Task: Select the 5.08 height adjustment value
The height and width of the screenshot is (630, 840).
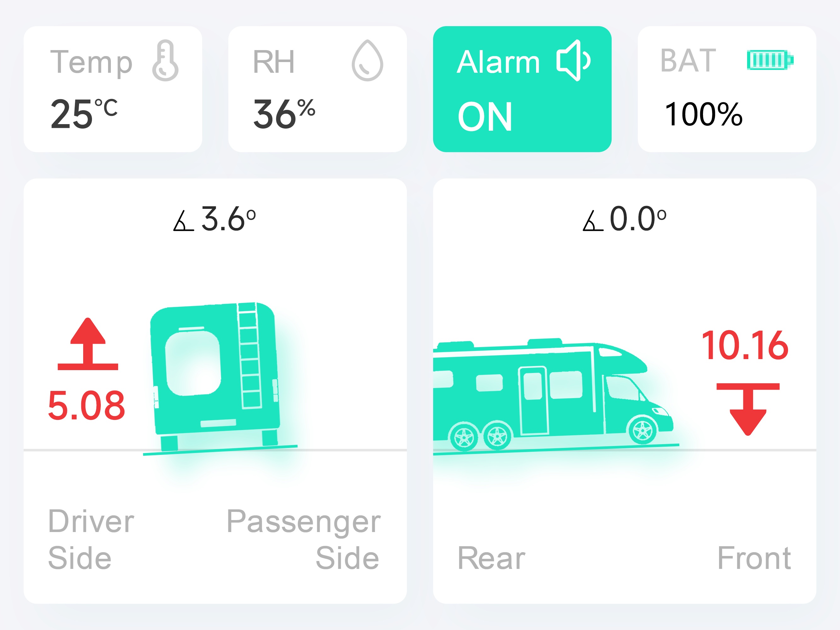Action: tap(87, 406)
